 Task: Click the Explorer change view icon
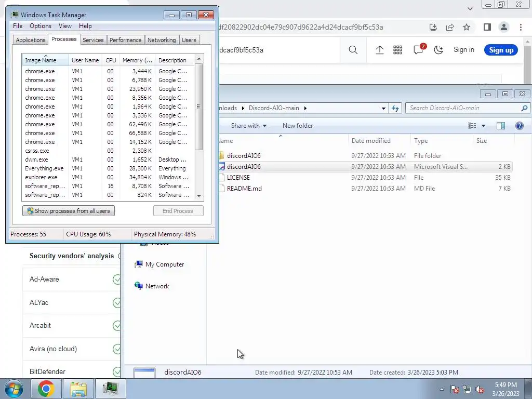pos(472,126)
